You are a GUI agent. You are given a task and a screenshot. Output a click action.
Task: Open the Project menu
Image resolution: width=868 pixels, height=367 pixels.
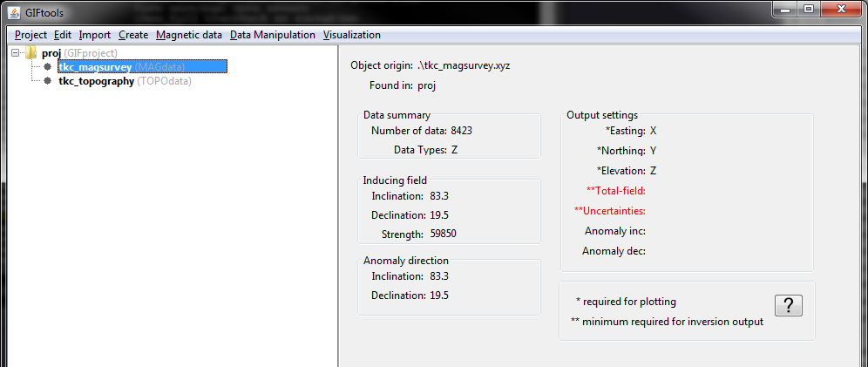pos(31,35)
